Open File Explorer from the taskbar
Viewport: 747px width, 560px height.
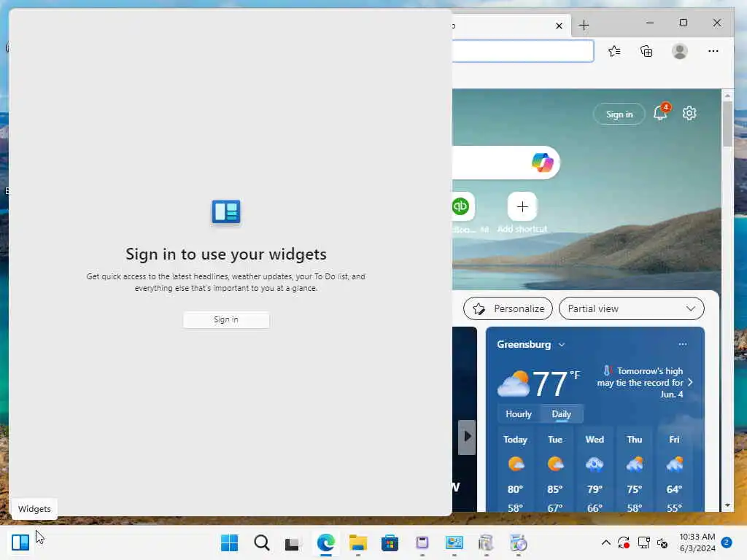click(357, 542)
